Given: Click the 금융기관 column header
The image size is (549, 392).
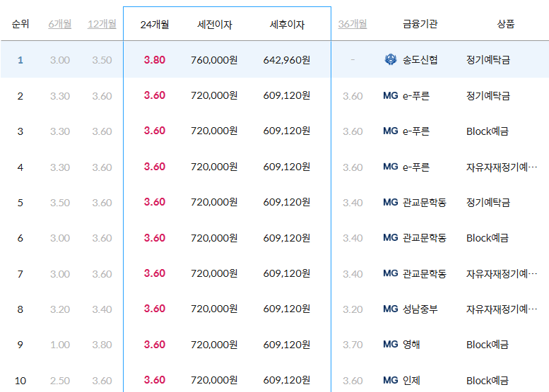Looking at the screenshot, I should [x=420, y=24].
